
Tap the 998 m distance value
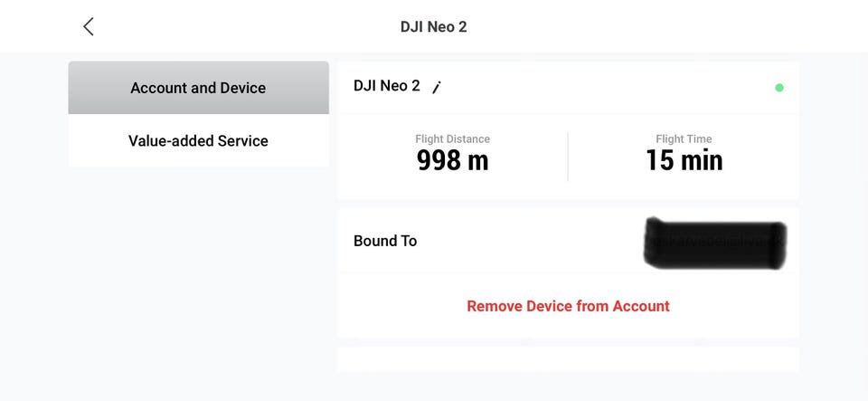(452, 160)
